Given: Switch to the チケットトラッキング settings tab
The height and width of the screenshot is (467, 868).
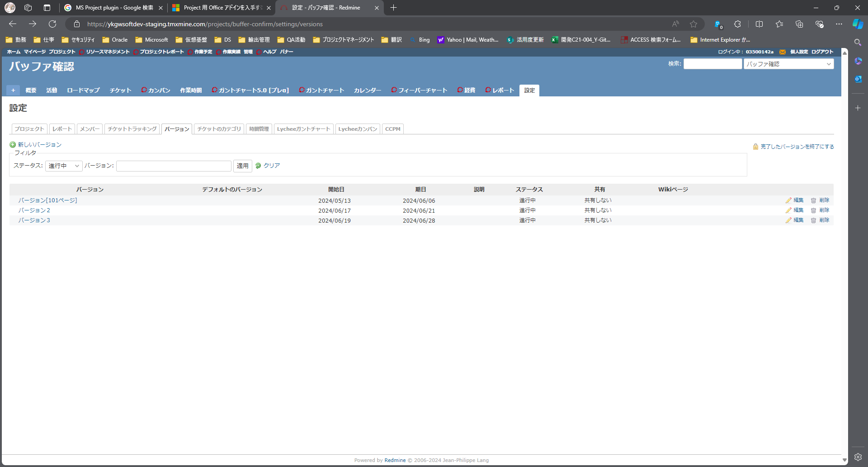Looking at the screenshot, I should pyautogui.click(x=132, y=129).
